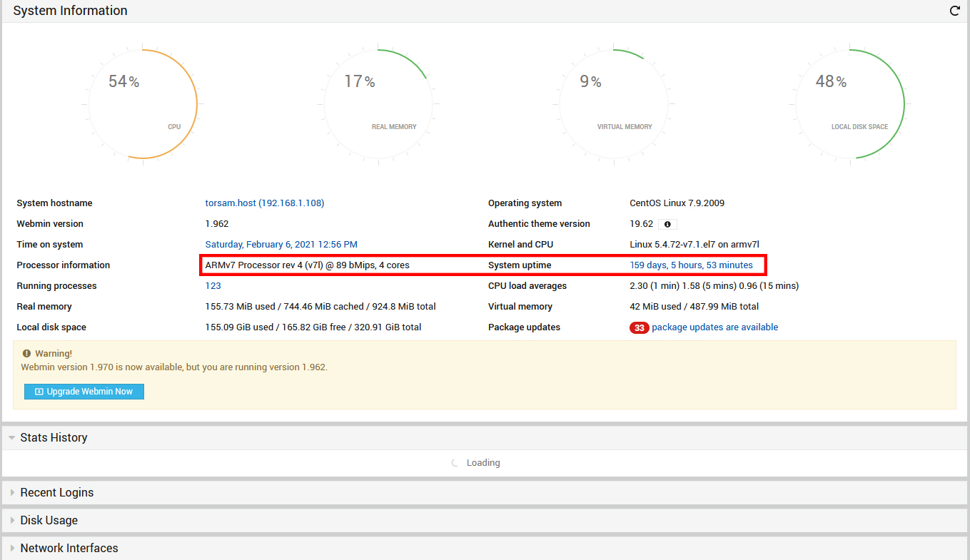Click the red 33 updates badge
This screenshot has height=560, width=970.
click(639, 327)
